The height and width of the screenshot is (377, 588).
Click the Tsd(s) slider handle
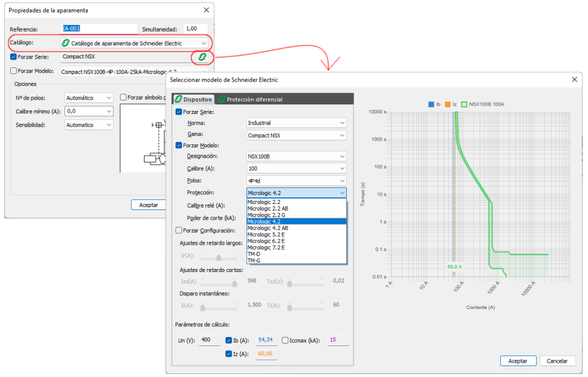290,284
